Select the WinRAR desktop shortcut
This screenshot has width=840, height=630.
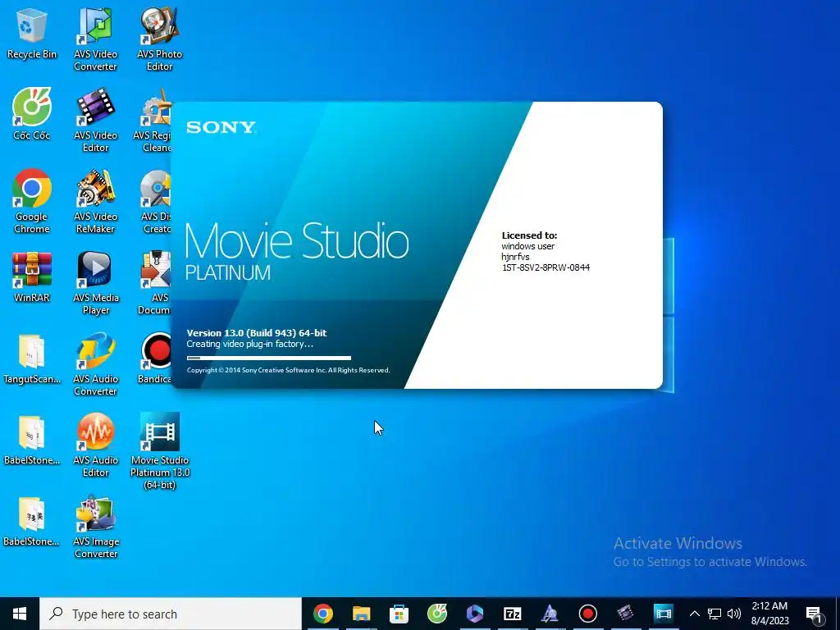click(32, 277)
